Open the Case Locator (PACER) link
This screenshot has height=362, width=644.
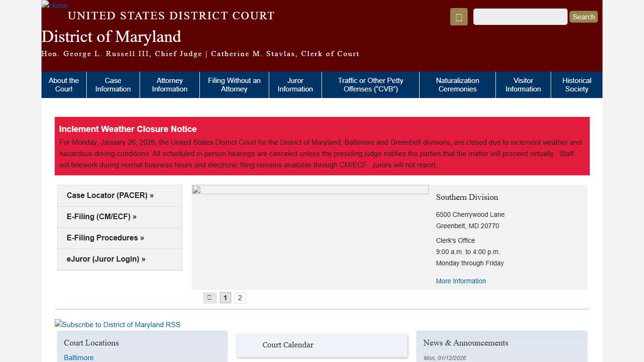pyautogui.click(x=109, y=195)
